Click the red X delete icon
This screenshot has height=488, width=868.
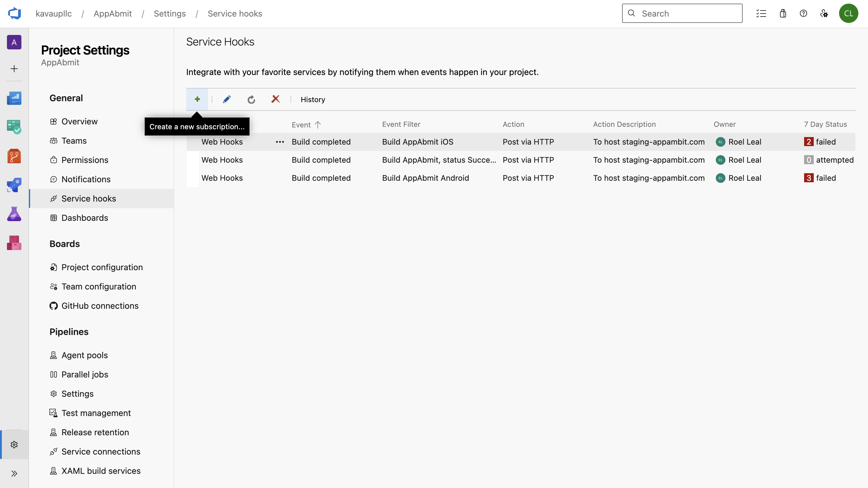(x=276, y=99)
